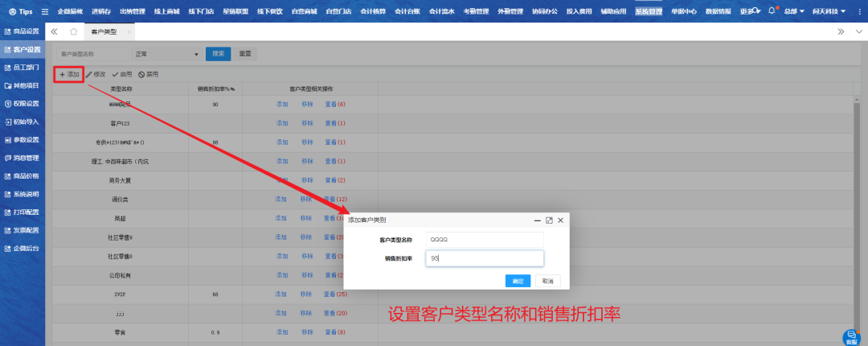Click 修改 edit pencil toolbar button
Image resolution: width=868 pixels, height=346 pixels.
point(96,74)
